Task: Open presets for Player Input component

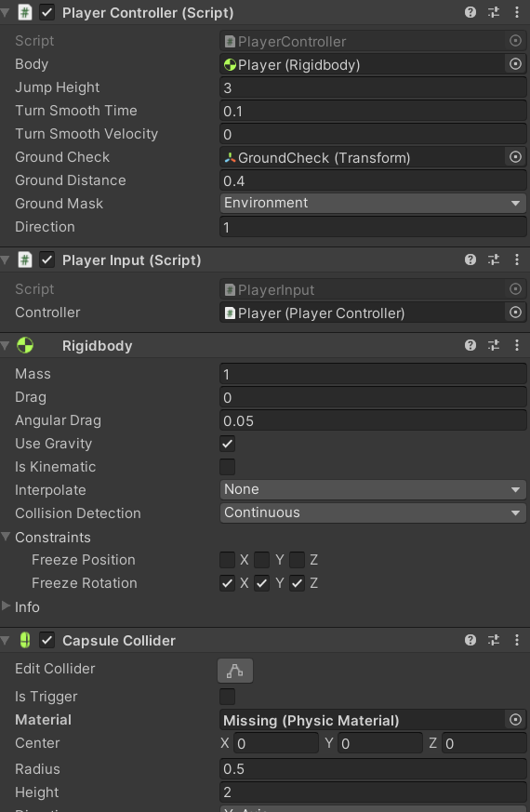Action: point(494,260)
